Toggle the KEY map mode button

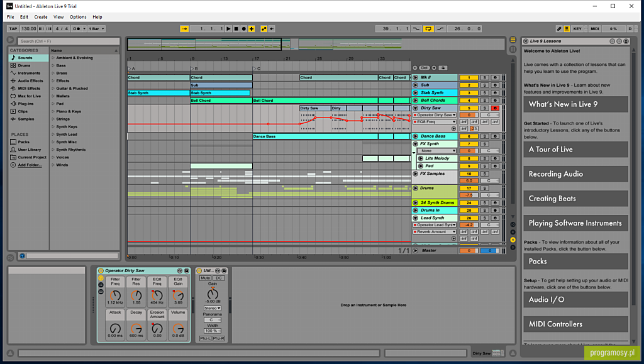point(577,29)
